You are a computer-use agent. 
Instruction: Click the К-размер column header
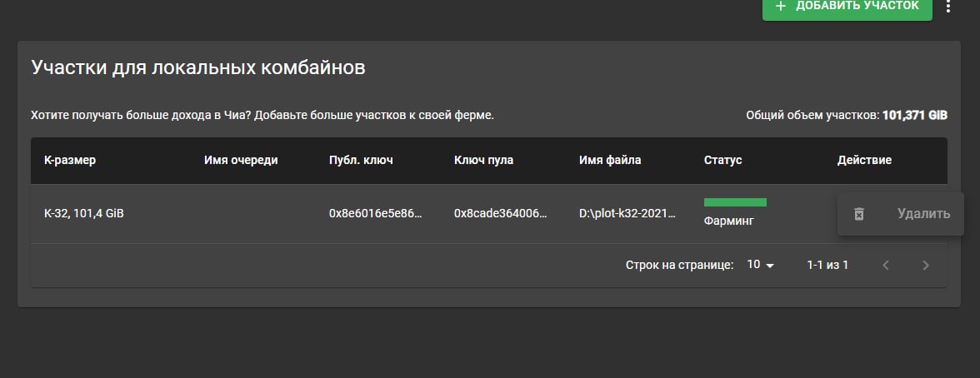click(x=70, y=160)
